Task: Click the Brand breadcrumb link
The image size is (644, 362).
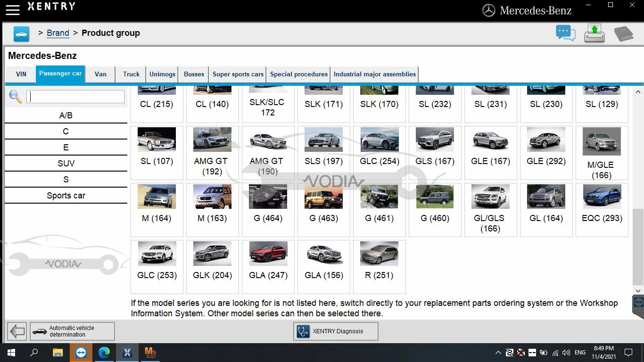Action: coord(58,33)
